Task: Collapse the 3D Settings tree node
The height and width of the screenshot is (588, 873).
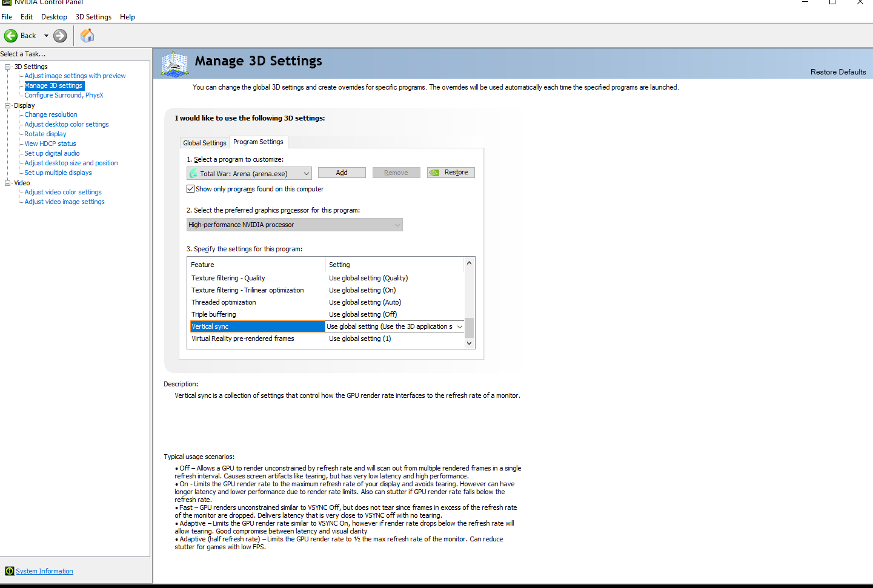Action: click(8, 67)
